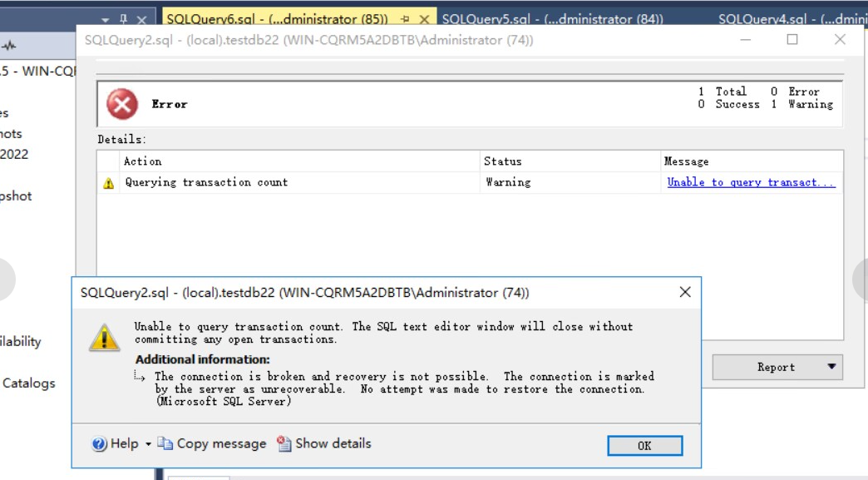Click the Show details icon
This screenshot has width=868, height=480.
(284, 443)
